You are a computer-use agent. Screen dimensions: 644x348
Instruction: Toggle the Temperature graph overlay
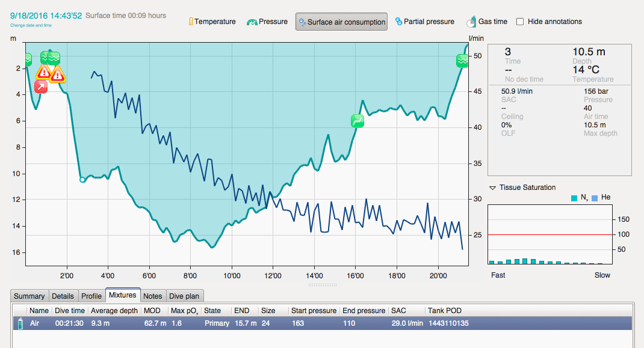[x=212, y=22]
